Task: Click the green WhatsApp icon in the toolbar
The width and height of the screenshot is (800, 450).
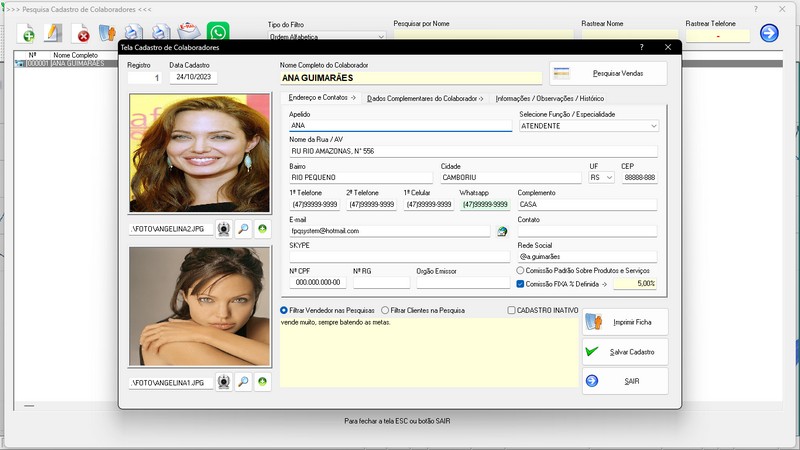Action: pos(217,34)
